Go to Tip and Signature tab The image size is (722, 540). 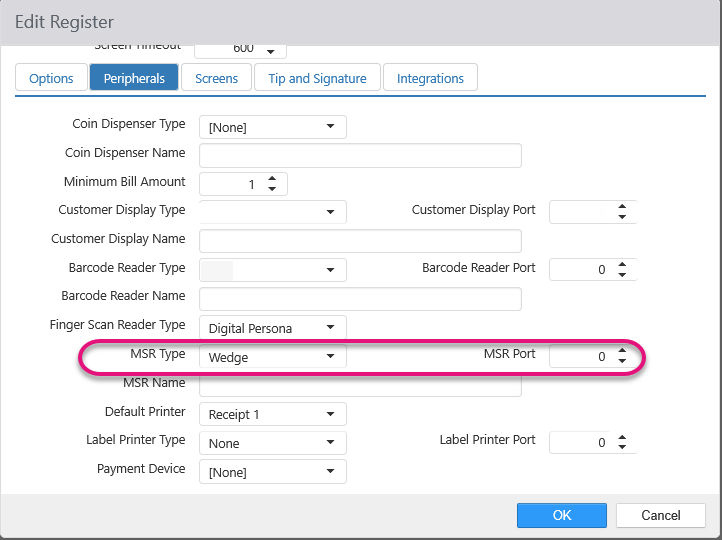(317, 78)
